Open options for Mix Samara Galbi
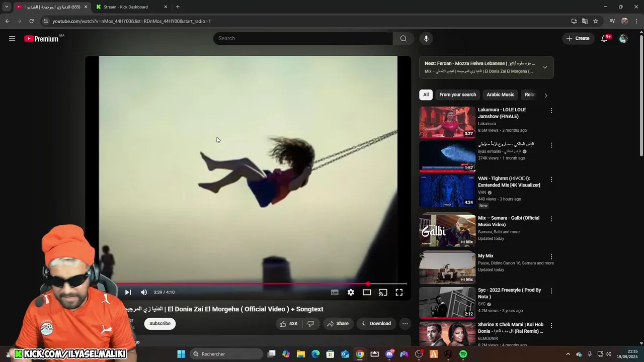644x362 pixels. (x=551, y=219)
